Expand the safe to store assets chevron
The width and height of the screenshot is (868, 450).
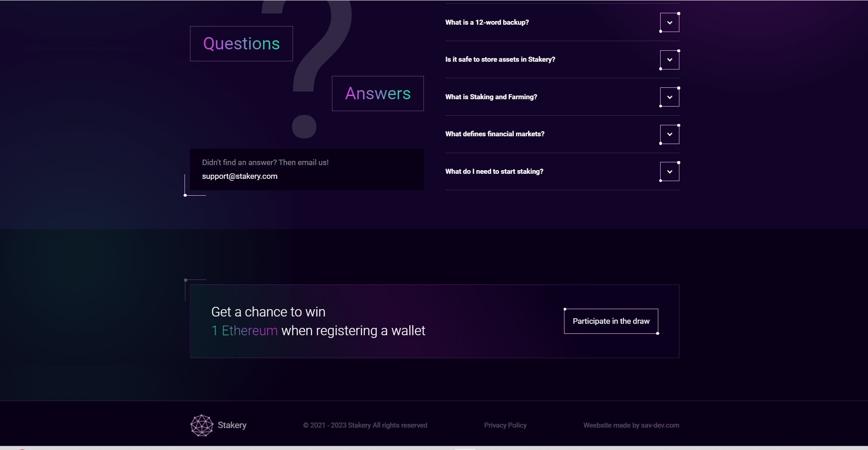pyautogui.click(x=669, y=60)
